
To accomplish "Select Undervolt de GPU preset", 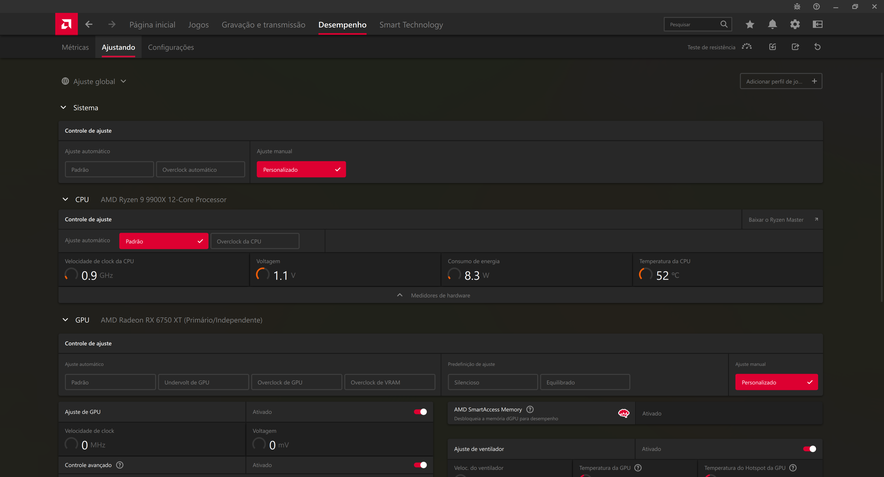I will 203,382.
